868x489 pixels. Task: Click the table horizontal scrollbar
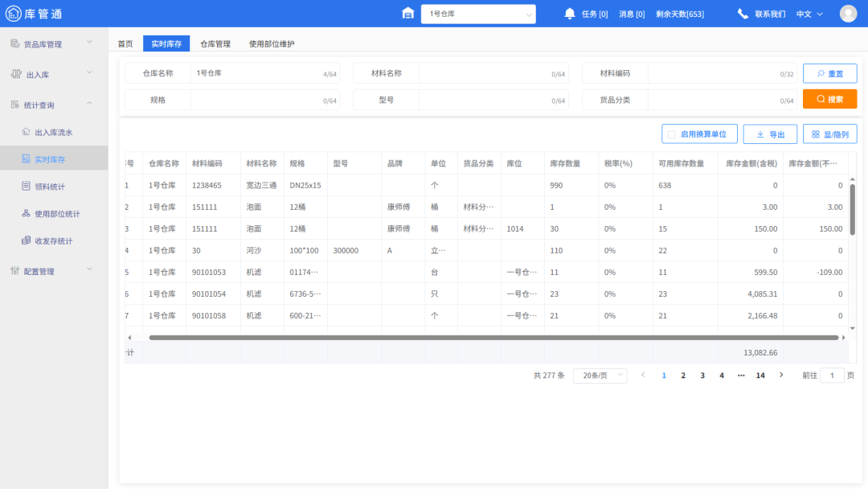pos(493,337)
